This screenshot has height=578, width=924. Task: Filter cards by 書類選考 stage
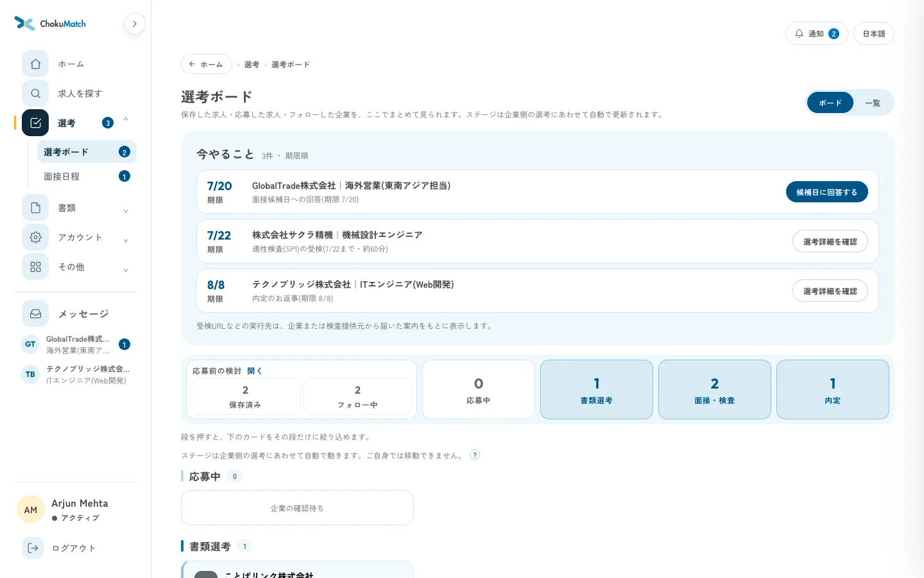[x=597, y=390]
